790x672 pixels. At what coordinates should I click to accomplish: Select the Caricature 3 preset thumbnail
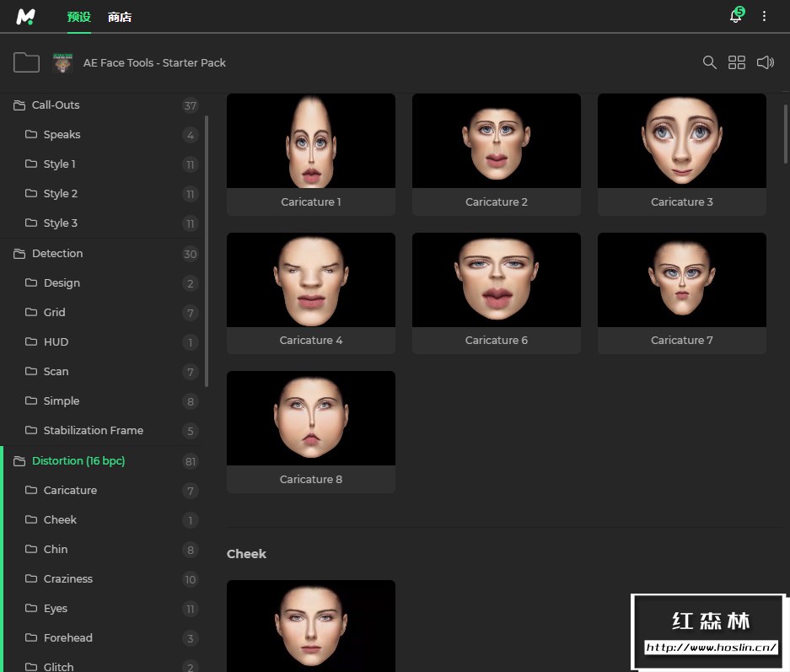pyautogui.click(x=681, y=141)
